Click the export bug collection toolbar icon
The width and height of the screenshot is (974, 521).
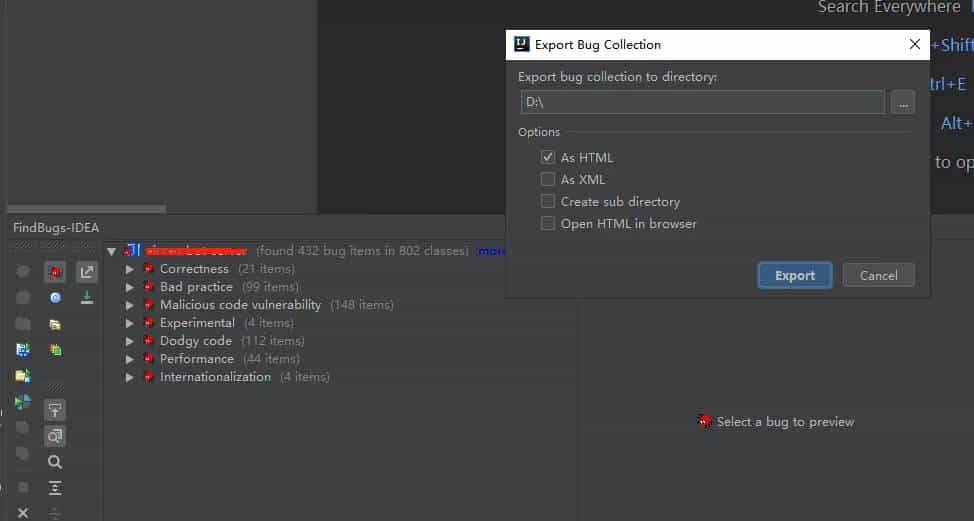(87, 272)
